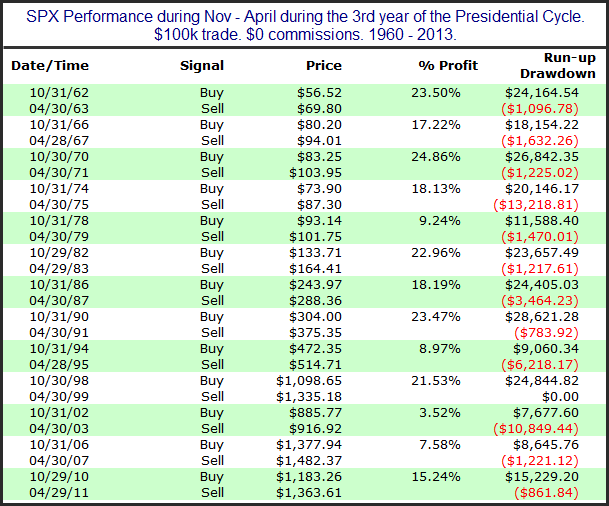Click the $69.80 sell price cell
The height and width of the screenshot is (506, 609).
[x=318, y=109]
